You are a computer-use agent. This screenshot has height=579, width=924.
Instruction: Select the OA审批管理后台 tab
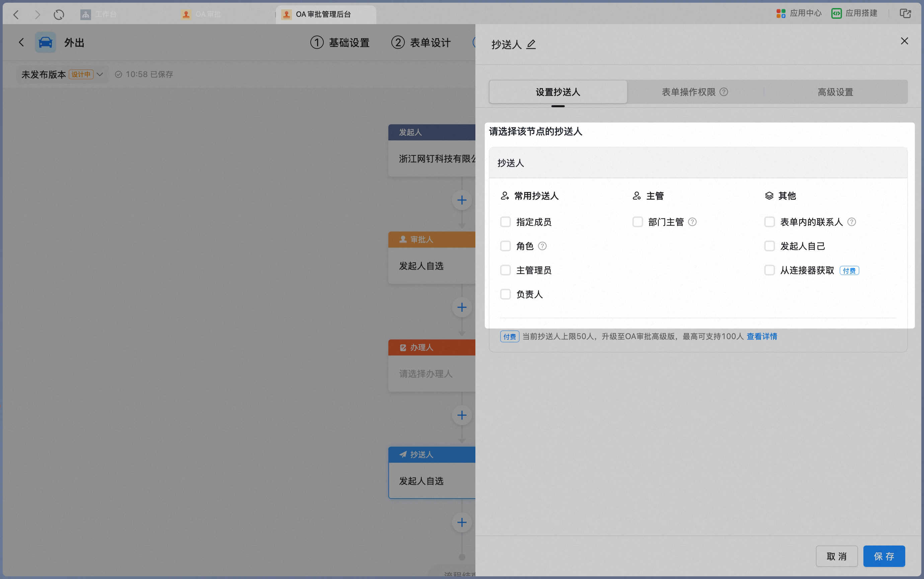[326, 14]
